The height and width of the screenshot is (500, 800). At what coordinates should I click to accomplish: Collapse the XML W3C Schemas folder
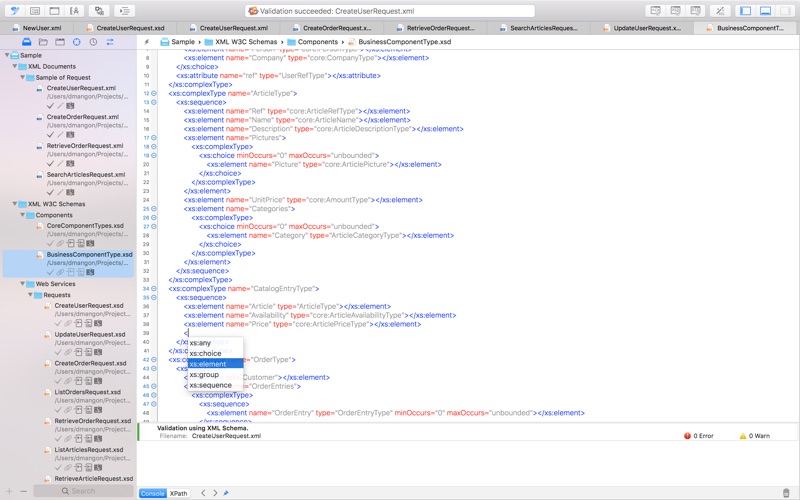click(15, 204)
